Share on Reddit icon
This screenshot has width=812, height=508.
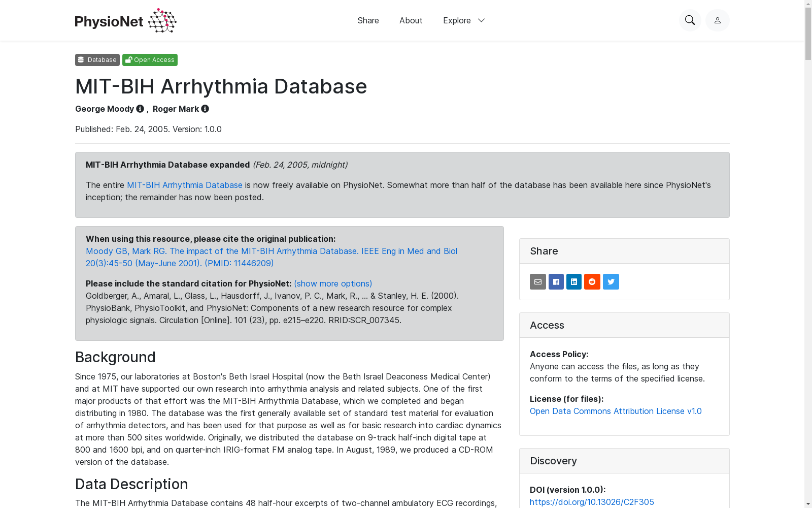[x=592, y=281]
